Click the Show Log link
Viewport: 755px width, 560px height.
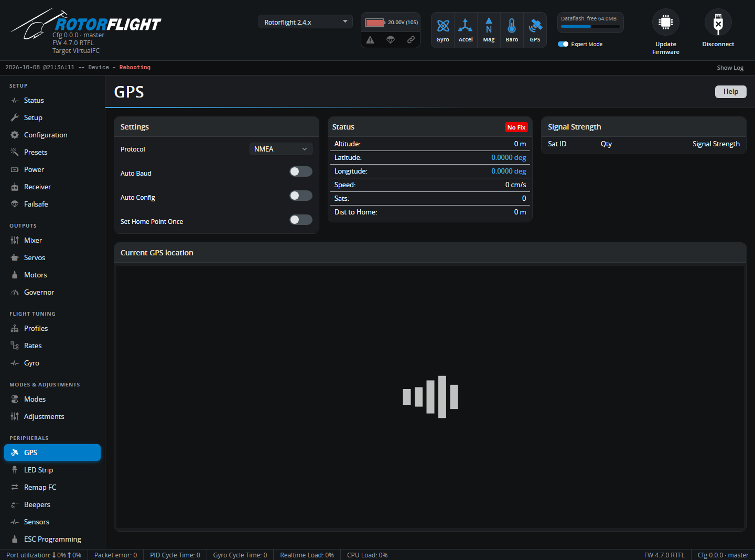pyautogui.click(x=730, y=68)
